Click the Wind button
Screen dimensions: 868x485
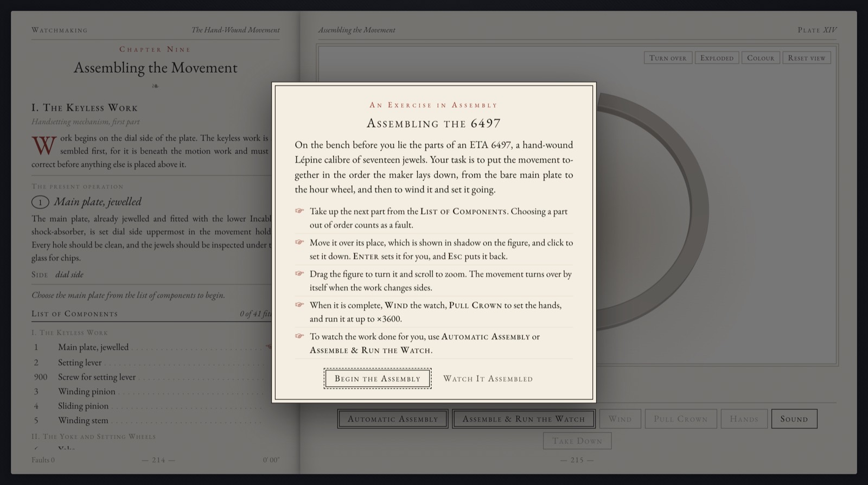click(x=620, y=419)
